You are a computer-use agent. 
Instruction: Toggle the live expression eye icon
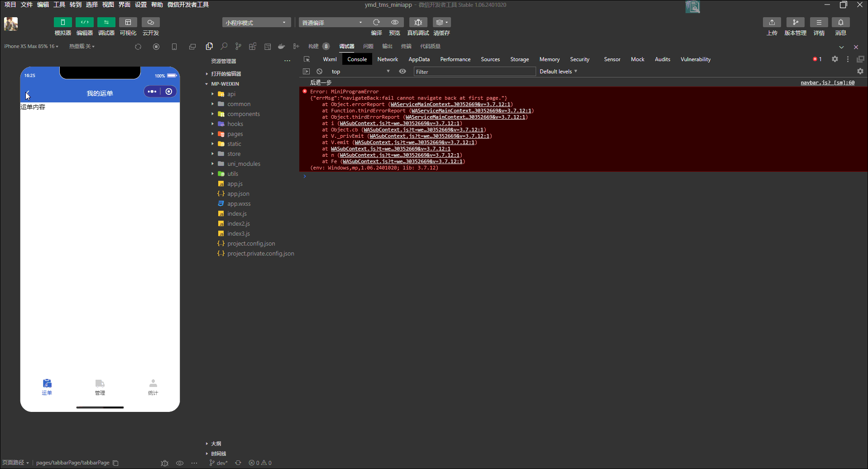(403, 72)
